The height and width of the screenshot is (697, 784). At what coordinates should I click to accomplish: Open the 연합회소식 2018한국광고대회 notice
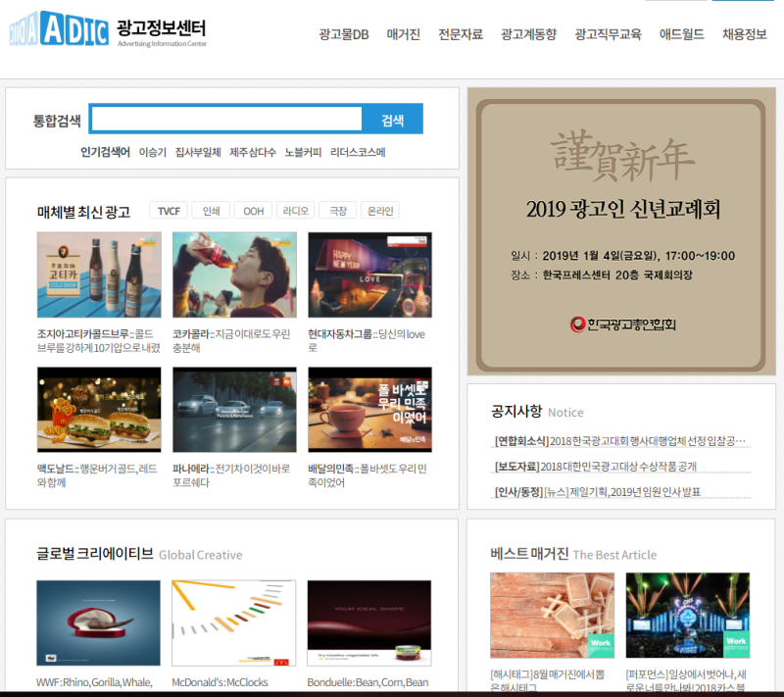[x=620, y=441]
